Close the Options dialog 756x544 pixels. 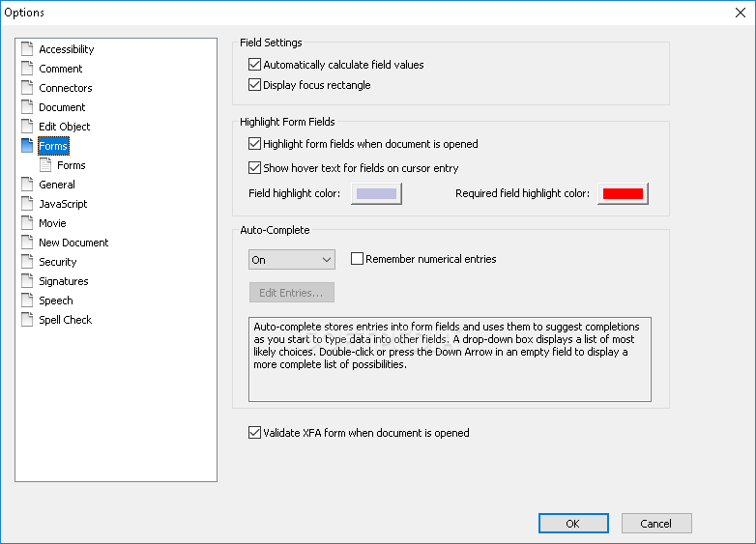[x=741, y=13]
